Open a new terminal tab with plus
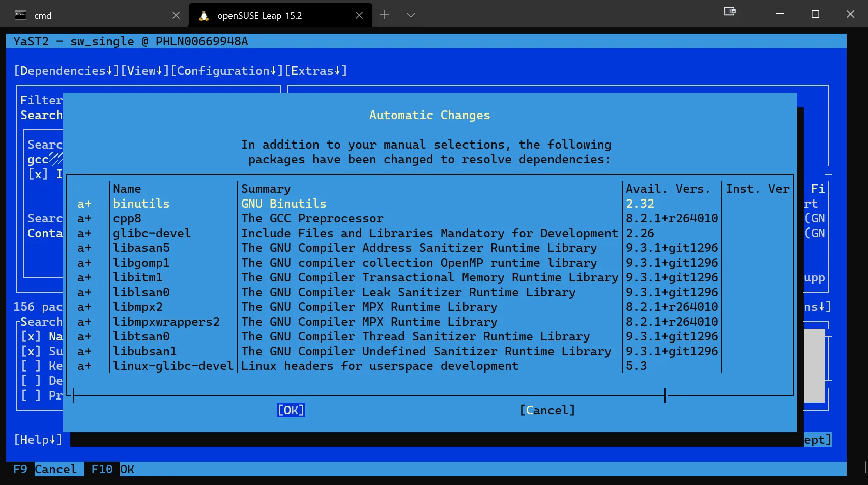This screenshot has height=485, width=868. pos(385,15)
